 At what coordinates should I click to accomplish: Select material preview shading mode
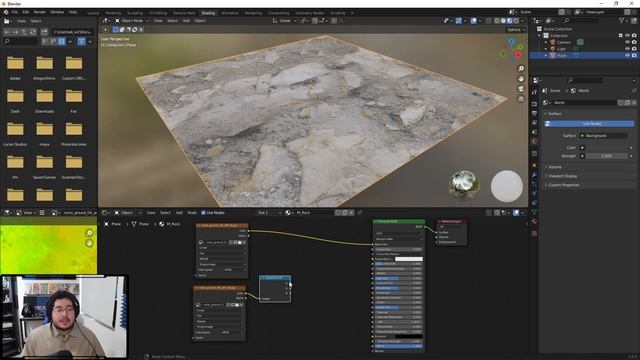pos(509,21)
